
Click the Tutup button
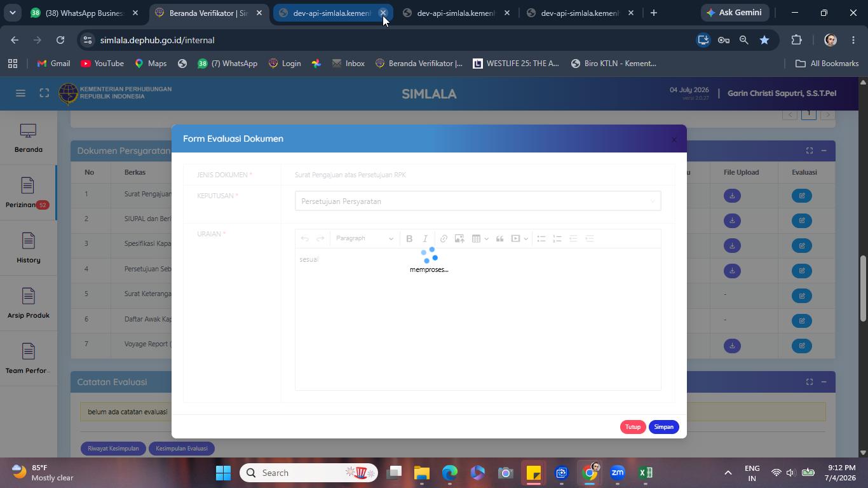632,427
